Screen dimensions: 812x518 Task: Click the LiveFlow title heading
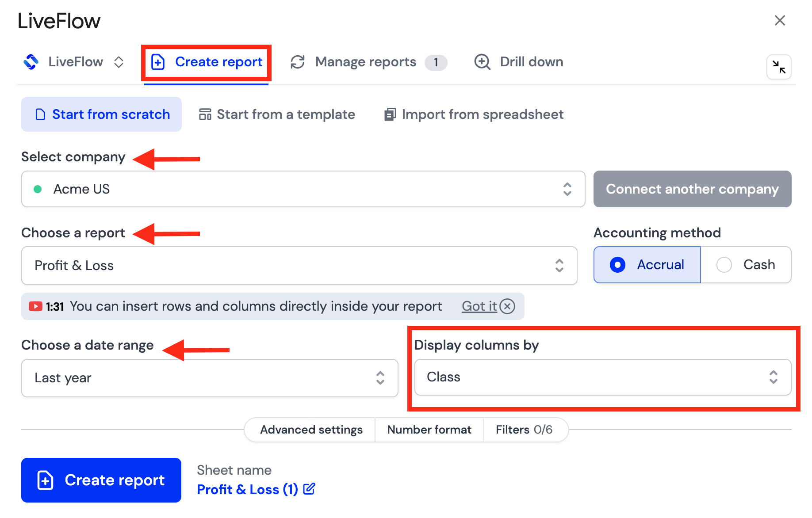tap(59, 21)
